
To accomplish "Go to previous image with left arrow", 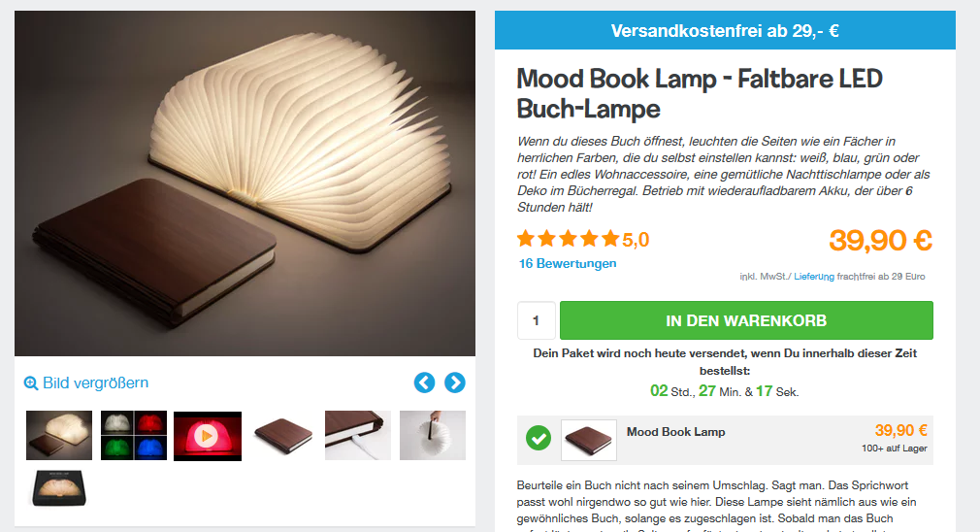I will click(x=424, y=382).
